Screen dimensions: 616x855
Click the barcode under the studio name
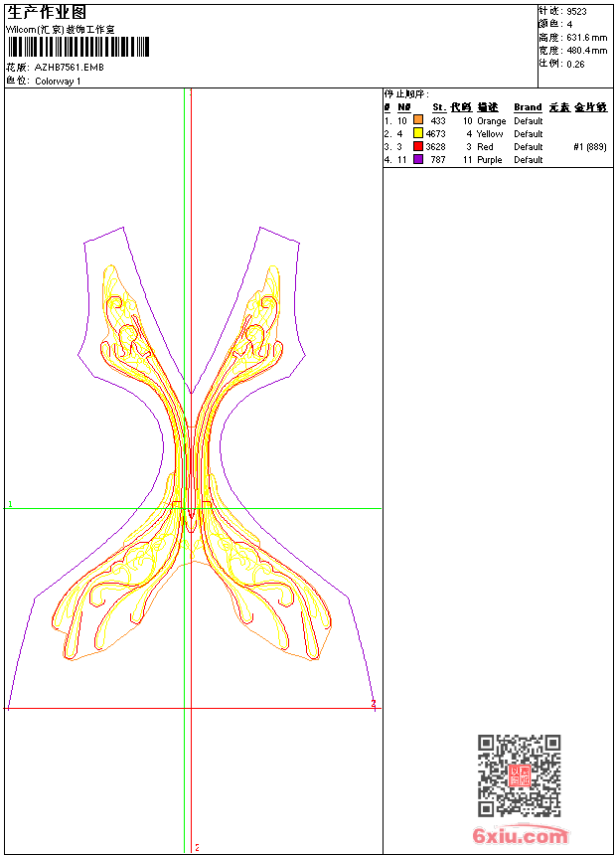[77, 47]
